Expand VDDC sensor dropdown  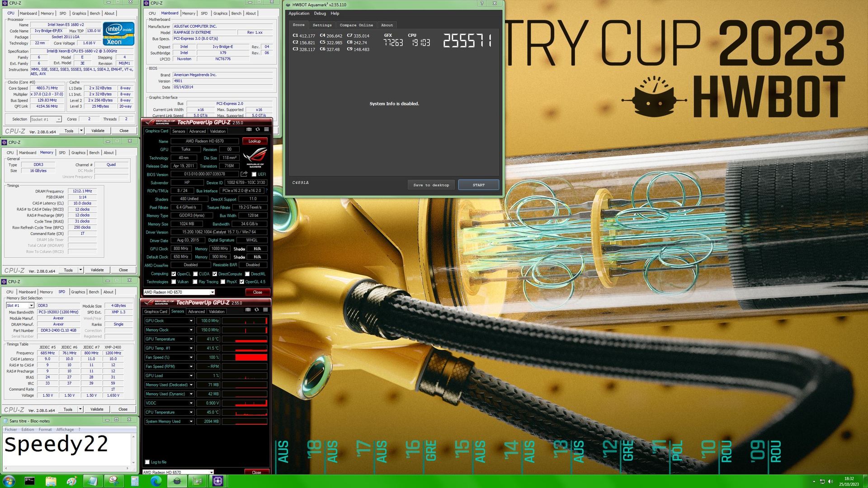pos(191,403)
